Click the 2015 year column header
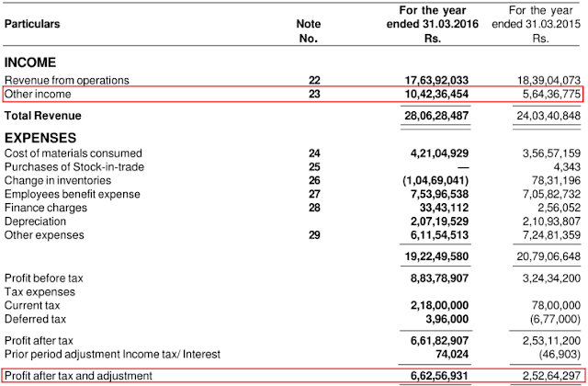This screenshot has width=588, height=386. point(537,25)
